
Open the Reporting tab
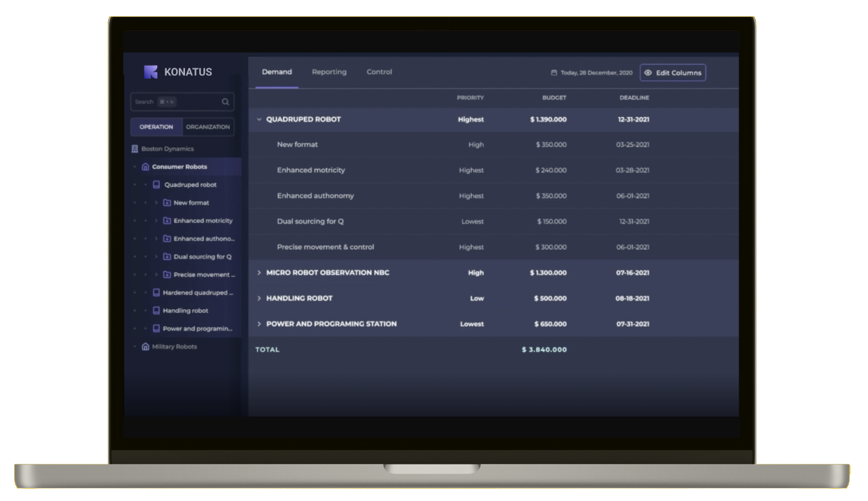pos(329,72)
